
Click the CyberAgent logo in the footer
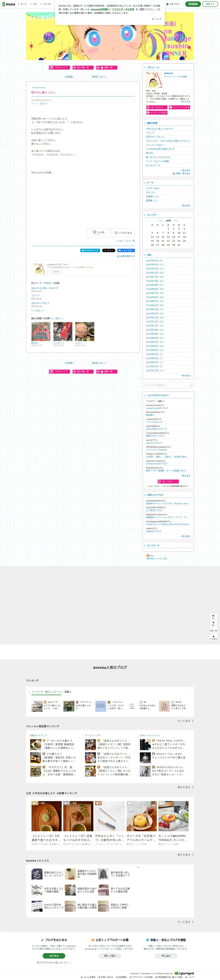click(x=184, y=973)
